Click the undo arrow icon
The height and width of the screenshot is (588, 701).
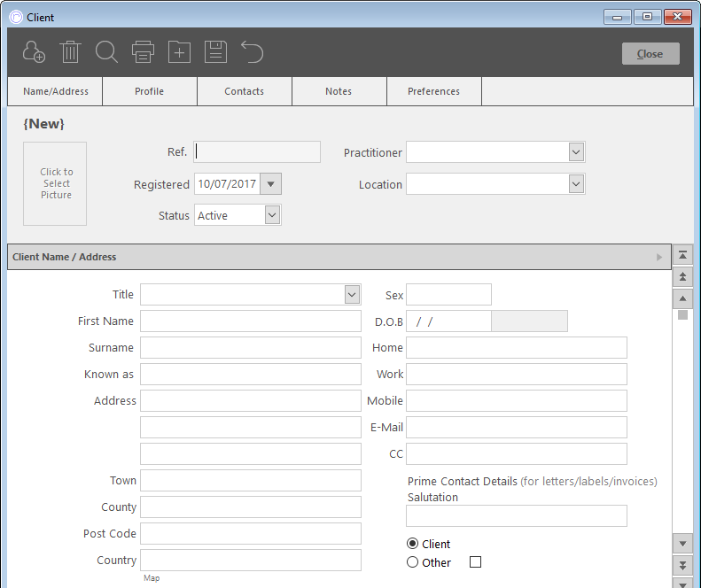pos(253,52)
